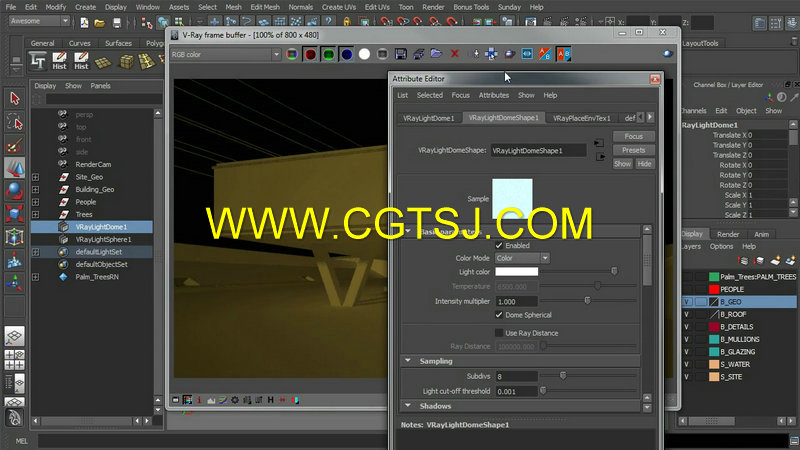
Task: Click create new layer icon in layer editor
Action: click(x=776, y=261)
